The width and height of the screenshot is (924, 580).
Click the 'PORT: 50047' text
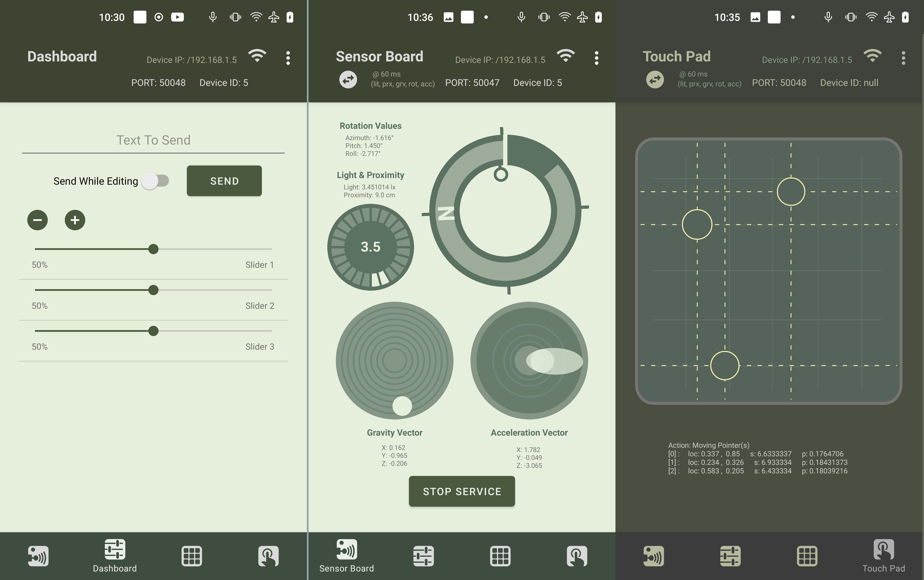pyautogui.click(x=472, y=83)
